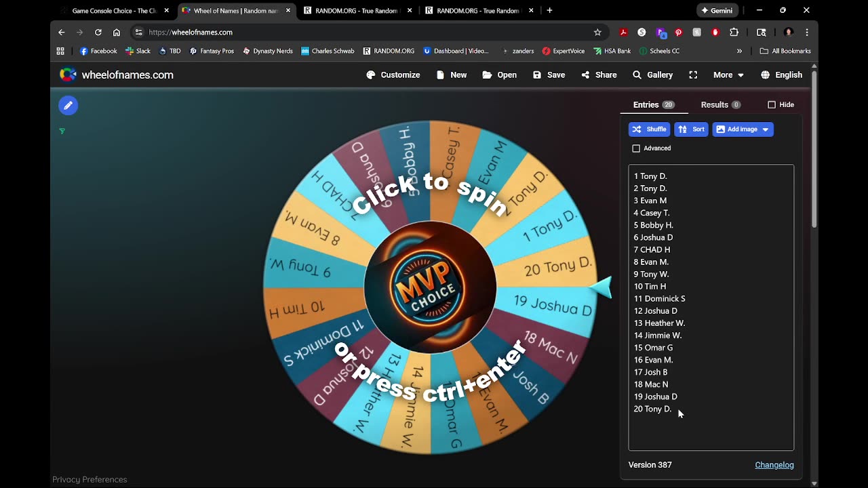Click the '19 Joshua D' wheel slice
Screen dimensions: 868x488
coord(553,306)
